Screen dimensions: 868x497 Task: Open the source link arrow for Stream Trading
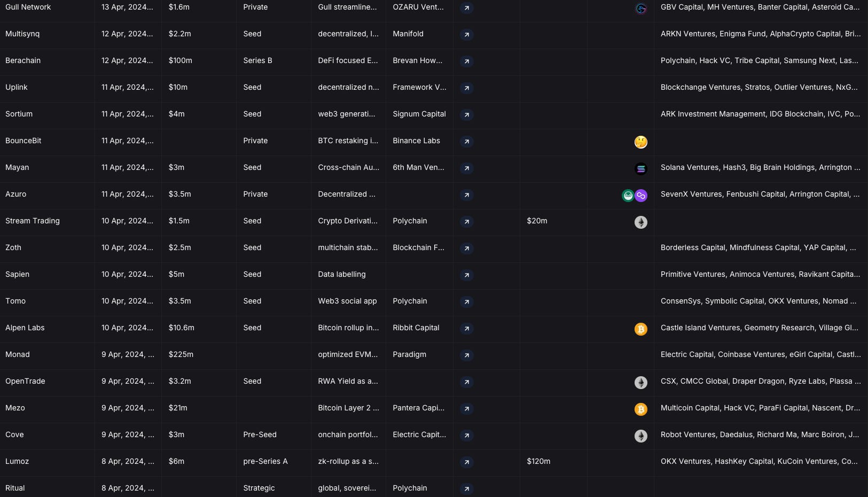(x=467, y=222)
